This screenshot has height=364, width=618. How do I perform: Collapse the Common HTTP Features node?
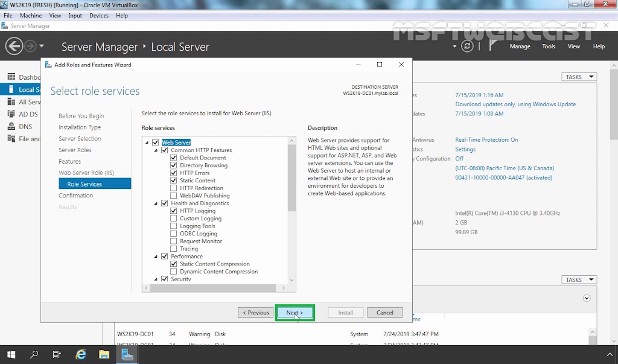click(x=156, y=150)
